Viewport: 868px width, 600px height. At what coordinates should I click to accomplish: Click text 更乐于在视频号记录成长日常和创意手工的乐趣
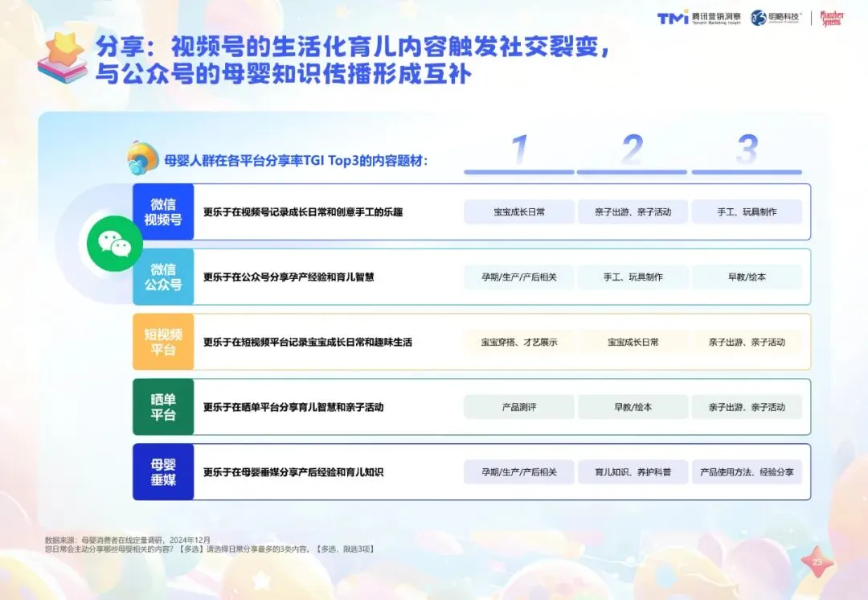pyautogui.click(x=303, y=212)
